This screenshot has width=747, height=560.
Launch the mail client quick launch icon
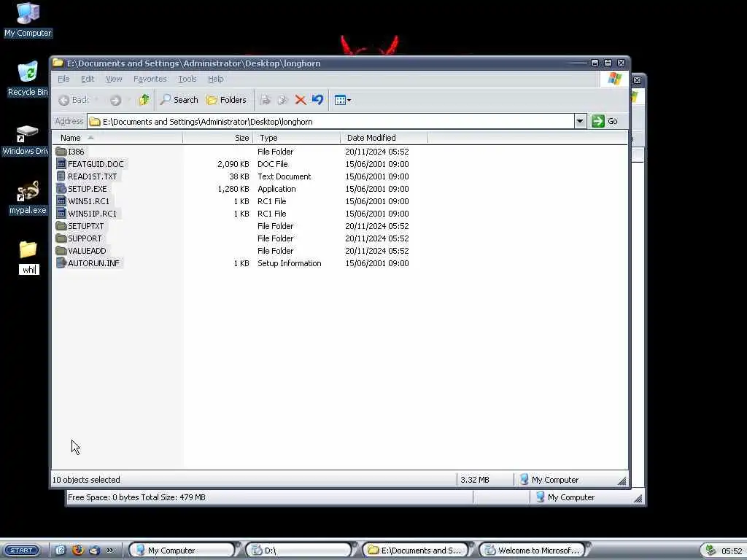(x=94, y=550)
